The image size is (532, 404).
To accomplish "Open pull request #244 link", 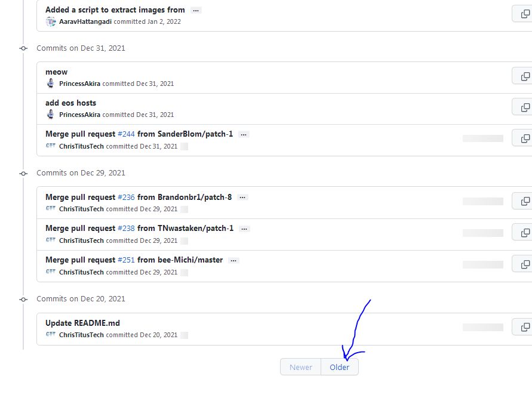I will pyautogui.click(x=126, y=134).
